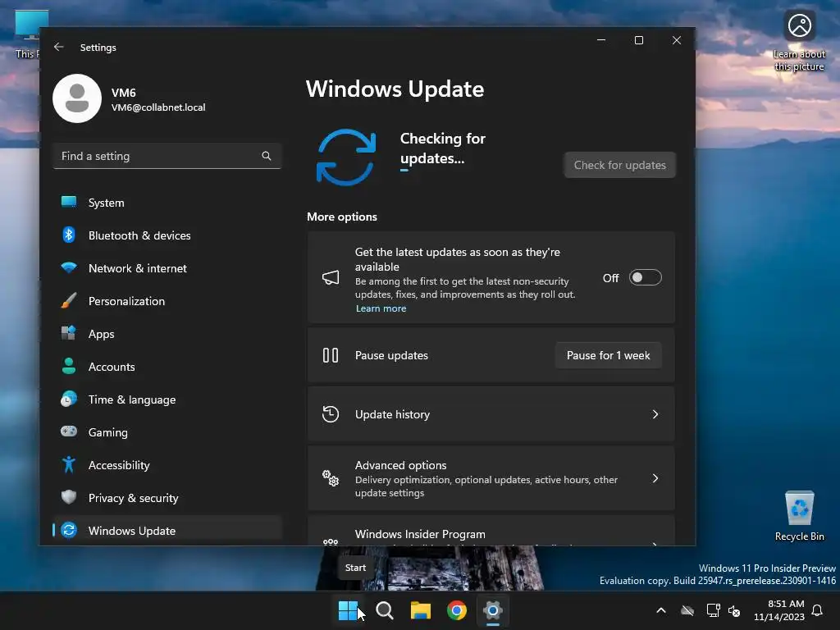Click the volume muted tray icon
The width and height of the screenshot is (840, 630).
[x=734, y=610]
